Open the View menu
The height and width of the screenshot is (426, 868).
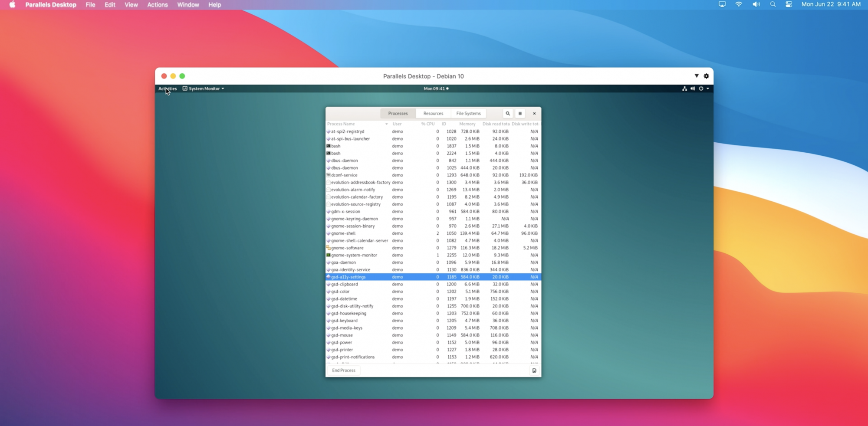coord(131,4)
